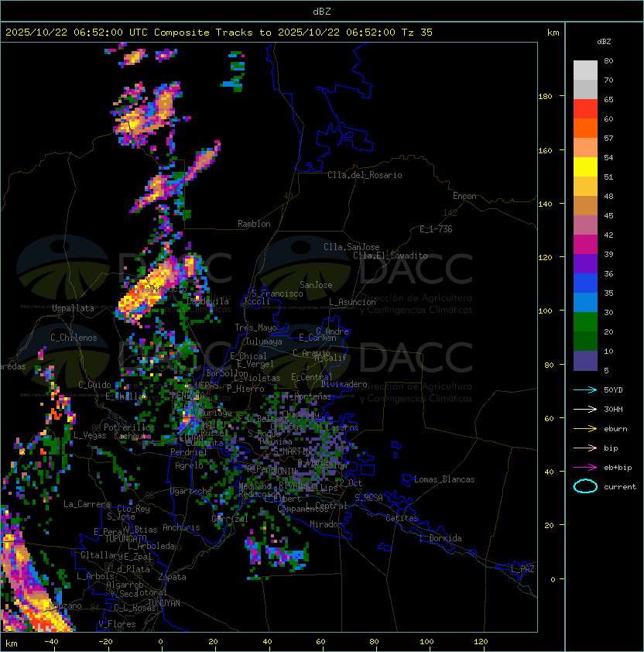Click the 'Tulumaya' map label

[x=264, y=341]
